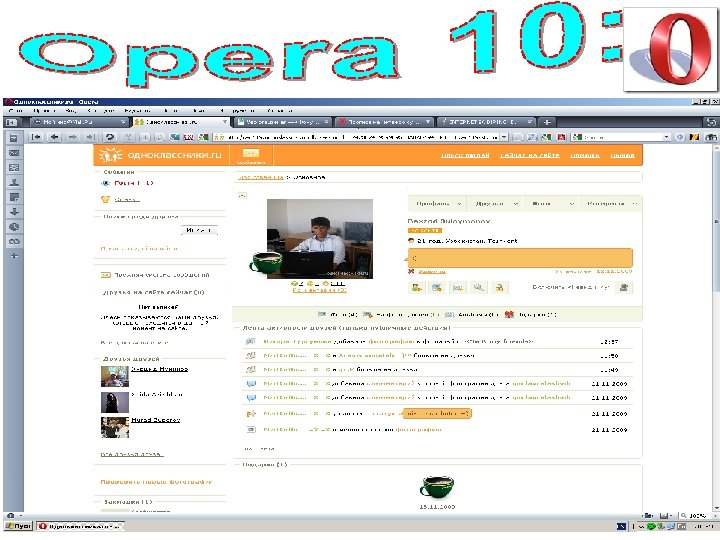Screen dimensions: 720x540
Task: Click the Fast Forward toolbar button
Action: click(x=90, y=137)
